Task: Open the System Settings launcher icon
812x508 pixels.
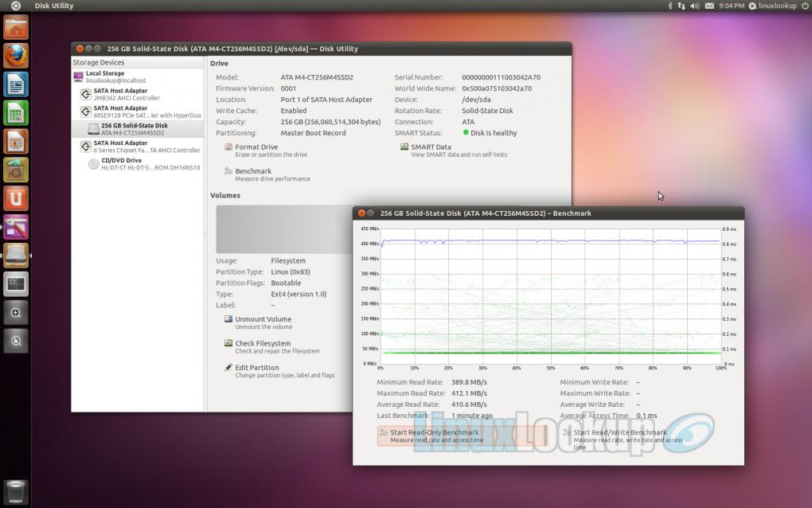Action: pos(16,227)
